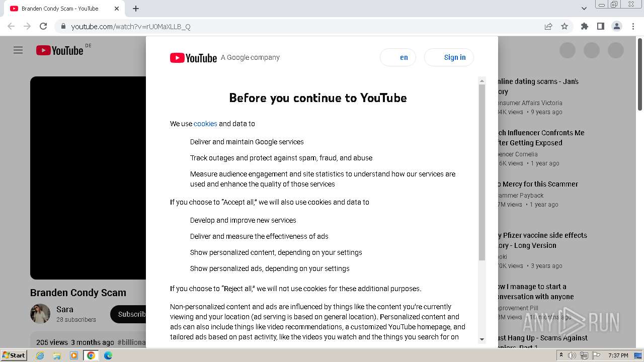The image size is (644, 362).
Task: Open the Action Center flag icon
Action: click(x=596, y=355)
